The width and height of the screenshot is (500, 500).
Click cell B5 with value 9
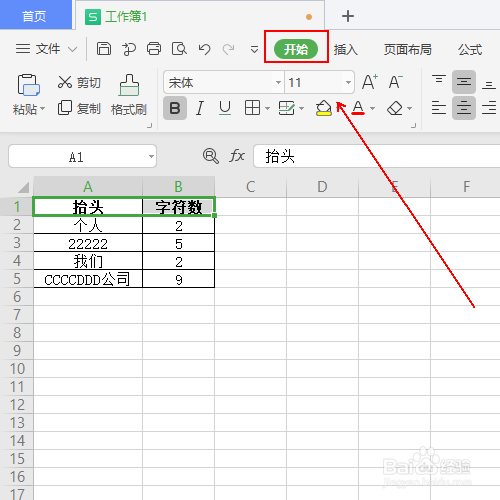[179, 279]
